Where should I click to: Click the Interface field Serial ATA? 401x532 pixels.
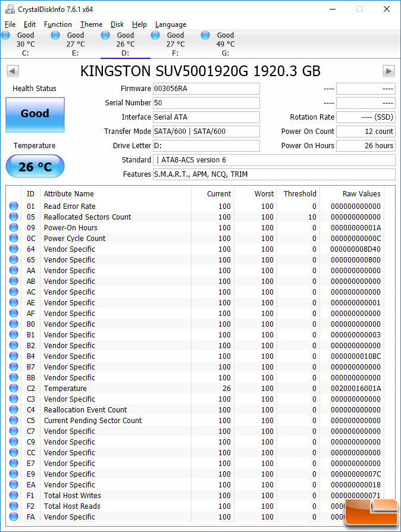pos(206,117)
